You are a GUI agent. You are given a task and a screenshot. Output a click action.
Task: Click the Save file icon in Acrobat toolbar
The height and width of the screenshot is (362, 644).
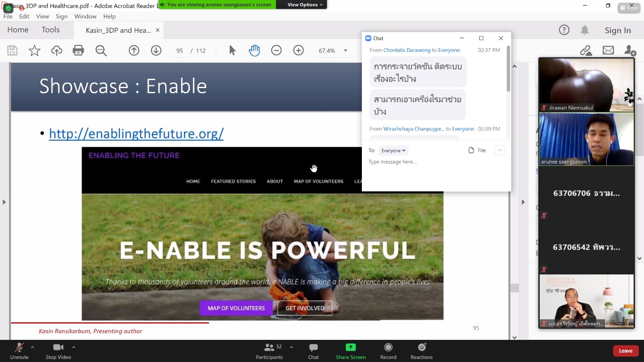tap(12, 50)
